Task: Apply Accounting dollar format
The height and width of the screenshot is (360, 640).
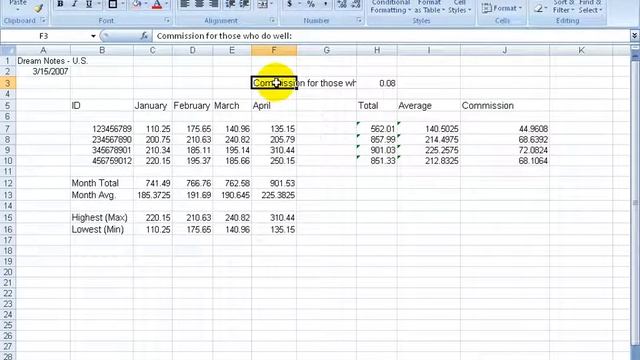Action: click(x=290, y=4)
